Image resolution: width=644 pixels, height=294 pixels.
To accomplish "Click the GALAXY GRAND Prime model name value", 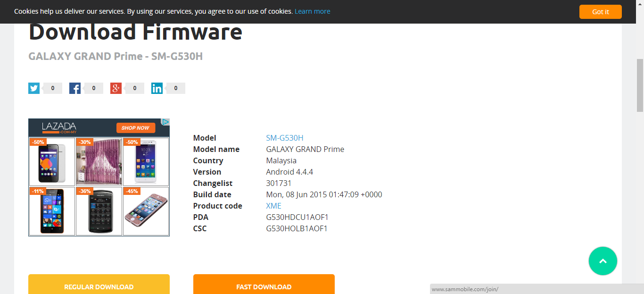I will (x=305, y=149).
